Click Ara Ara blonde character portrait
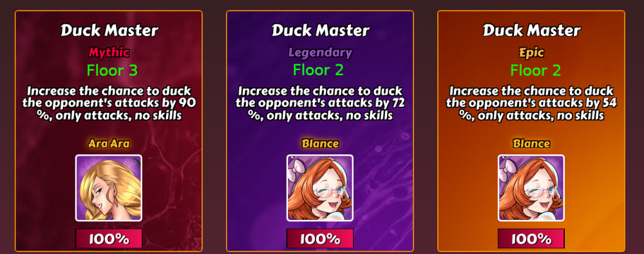The height and width of the screenshot is (254, 644). 109,188
